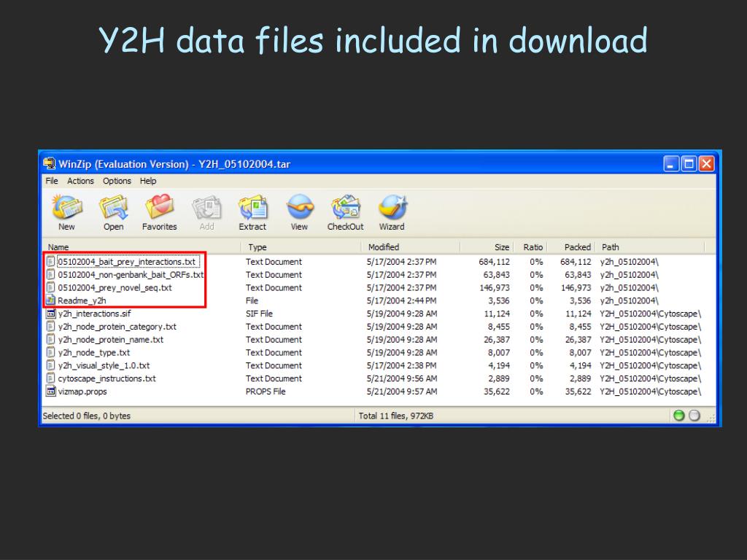Click the y2h_interactions.sif file icon
This screenshot has height=560, width=747.
[50, 314]
